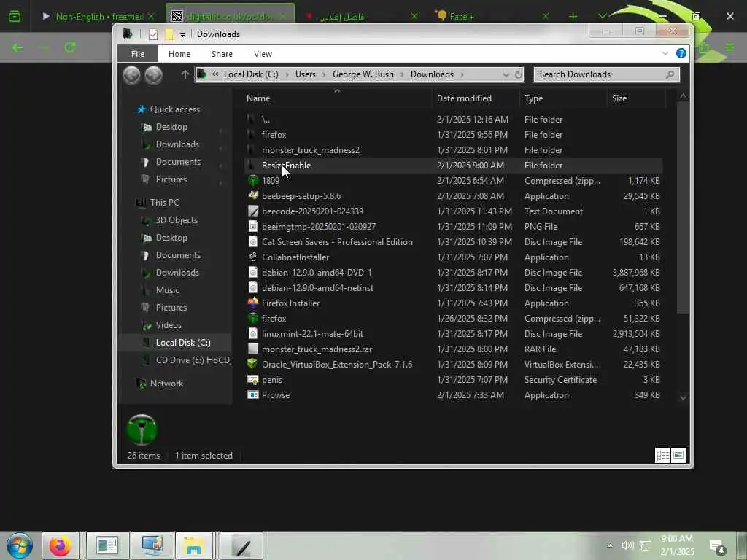Open File Explorer taskbar icon
Image resolution: width=747 pixels, height=560 pixels.
point(193,545)
